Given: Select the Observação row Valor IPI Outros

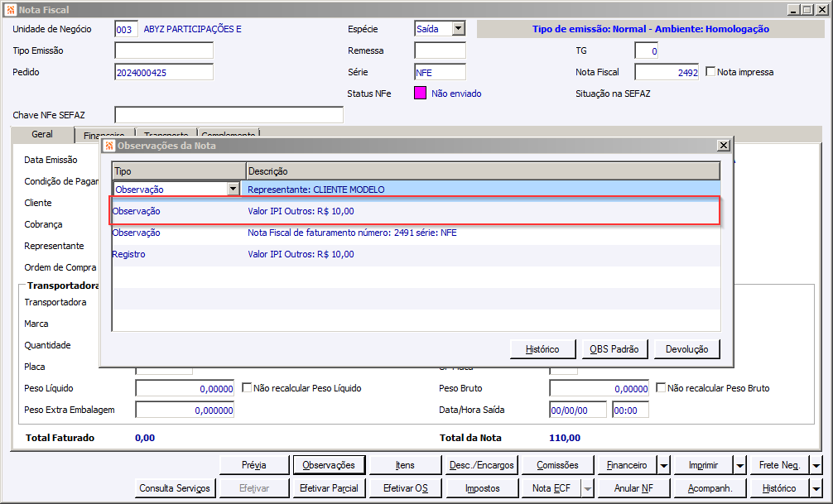Looking at the screenshot, I should 416,211.
